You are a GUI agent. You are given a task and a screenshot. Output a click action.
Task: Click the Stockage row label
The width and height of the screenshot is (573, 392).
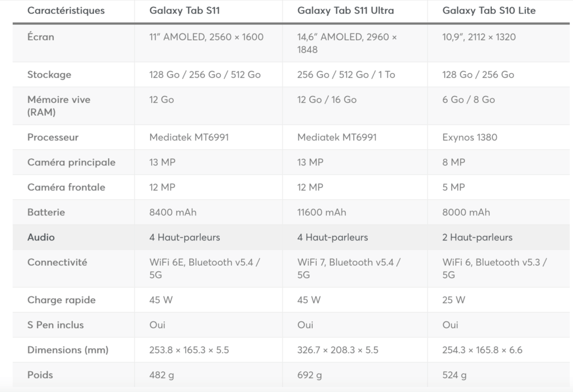pyautogui.click(x=49, y=74)
